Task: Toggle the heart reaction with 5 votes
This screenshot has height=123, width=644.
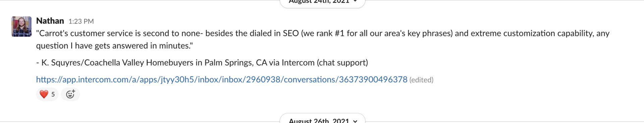Action: click(x=47, y=94)
